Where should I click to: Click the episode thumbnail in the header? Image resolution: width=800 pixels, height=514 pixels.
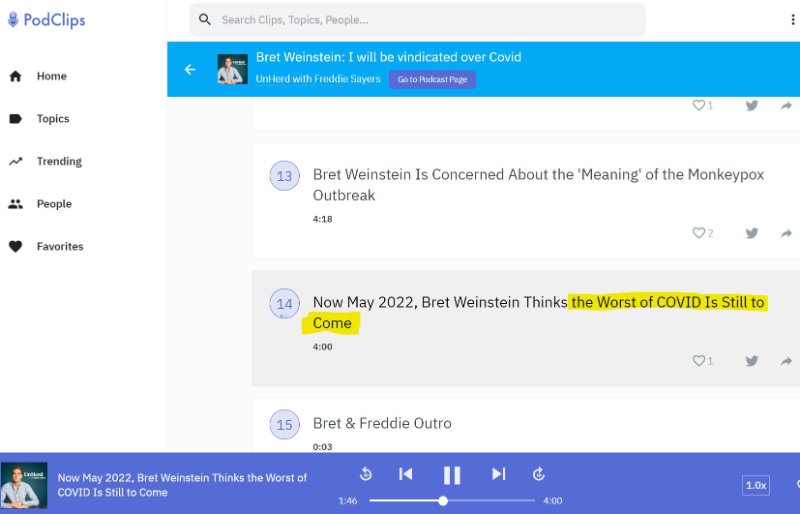(x=232, y=69)
